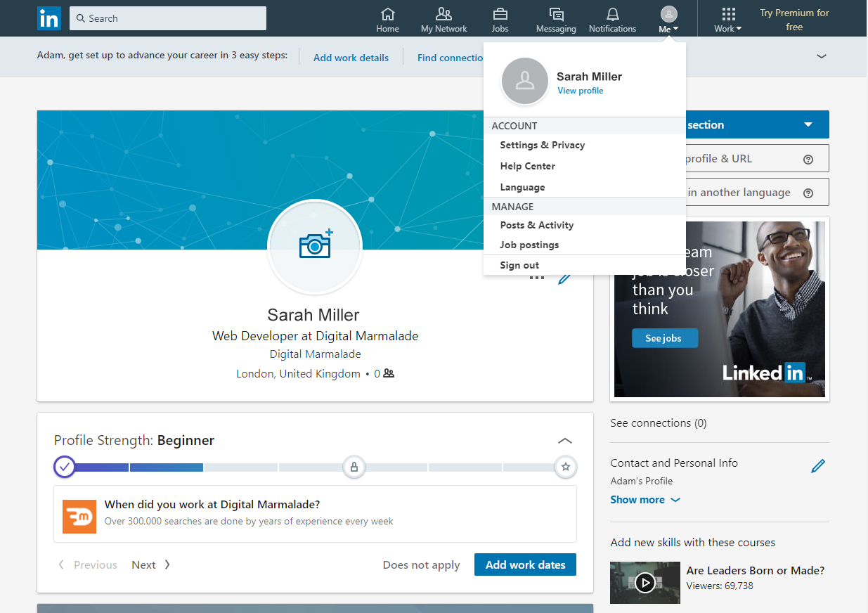Click the LinkedIn logo top left

(x=48, y=18)
